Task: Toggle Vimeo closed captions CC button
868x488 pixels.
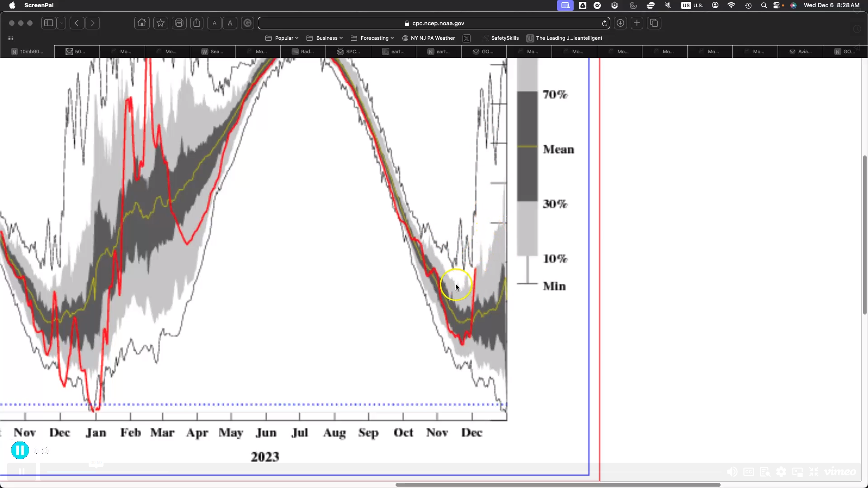Action: click(749, 472)
